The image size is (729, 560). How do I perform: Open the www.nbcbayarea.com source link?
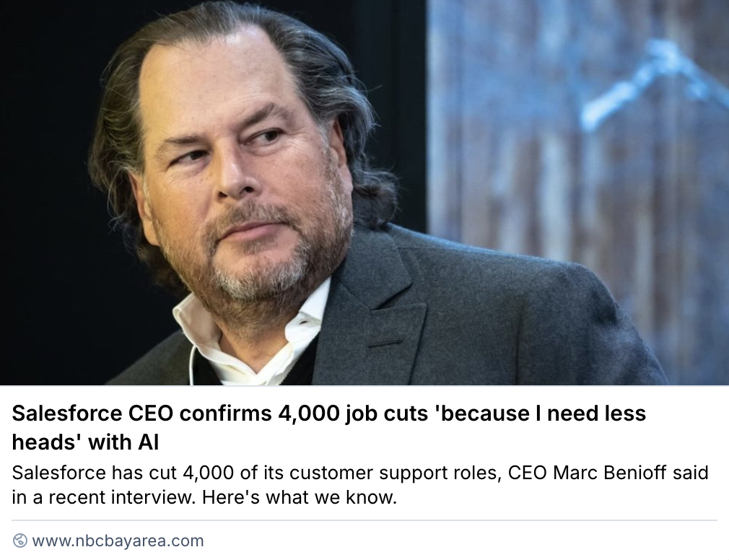pos(118,541)
